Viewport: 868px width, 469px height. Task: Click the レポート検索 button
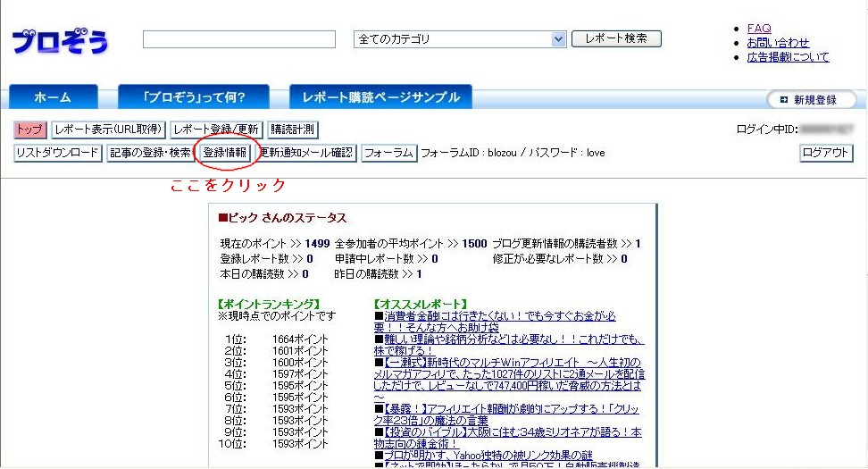tap(616, 38)
